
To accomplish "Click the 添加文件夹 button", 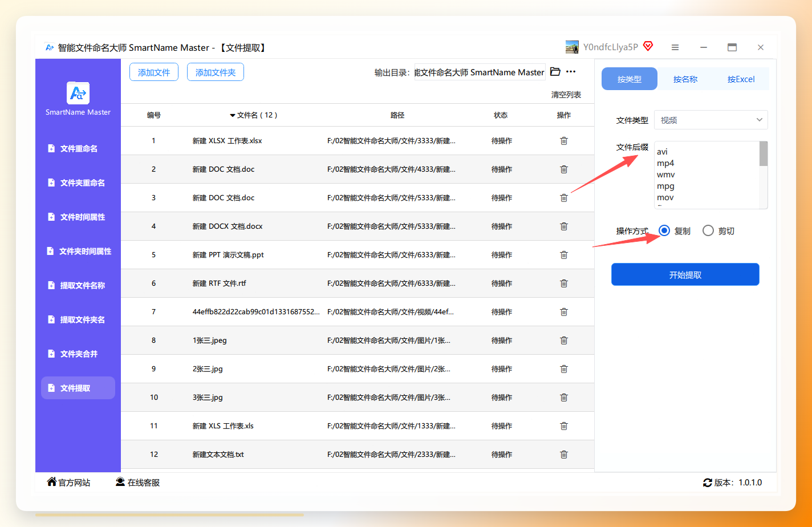I will point(216,72).
